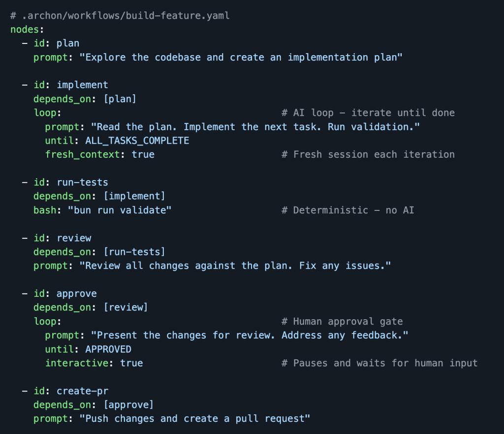The image size is (504, 434).
Task: Click the 'create-pr' node id value
Action: (x=82, y=391)
